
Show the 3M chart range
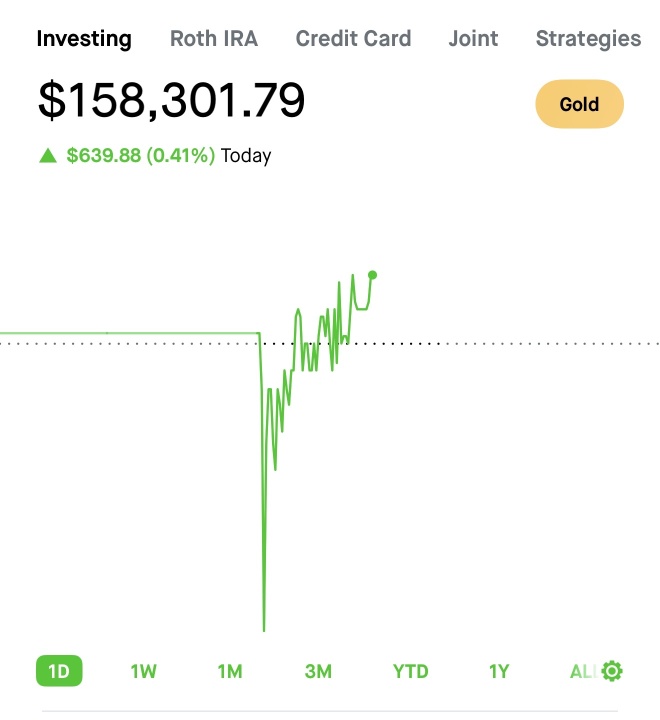[318, 672]
